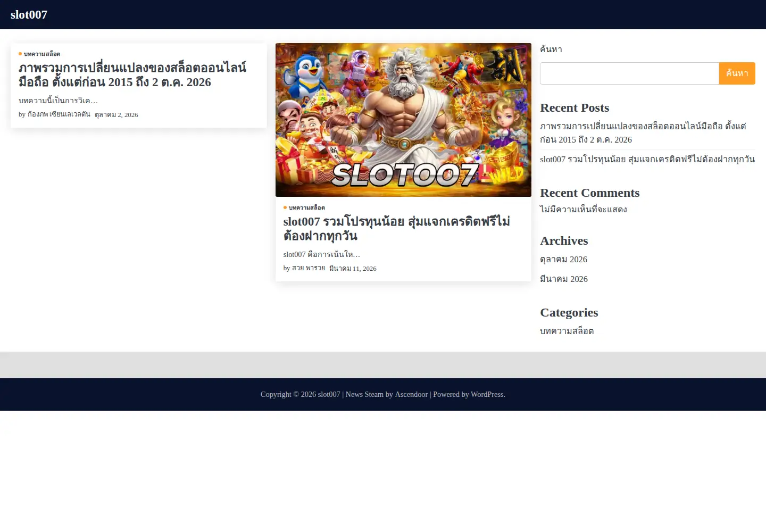Focus the search input field
The image size is (766, 532).
(629, 73)
